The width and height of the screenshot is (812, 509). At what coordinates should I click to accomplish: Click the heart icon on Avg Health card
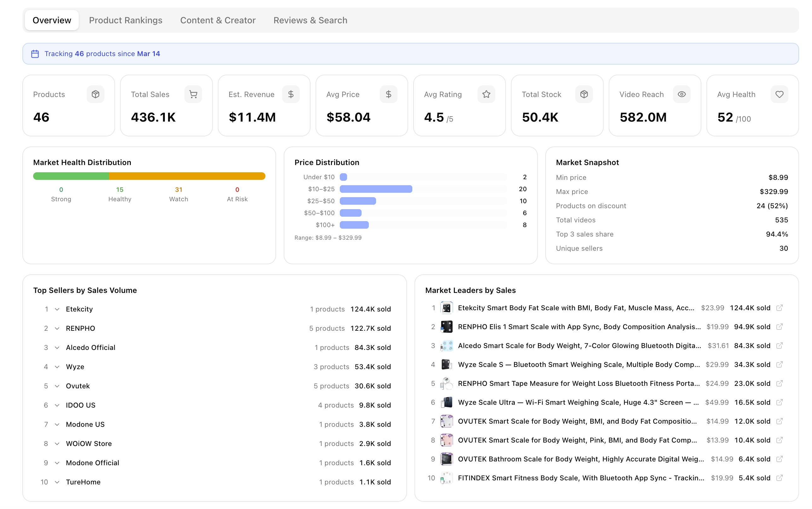click(x=779, y=94)
